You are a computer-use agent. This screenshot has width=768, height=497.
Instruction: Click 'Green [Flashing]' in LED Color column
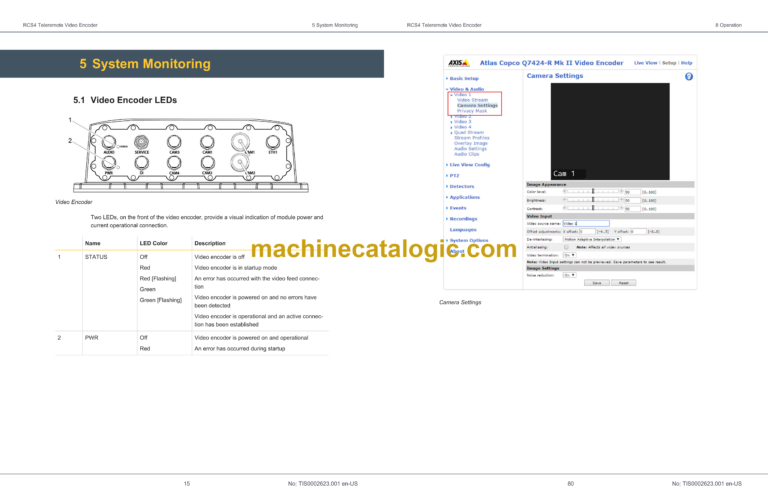click(161, 300)
